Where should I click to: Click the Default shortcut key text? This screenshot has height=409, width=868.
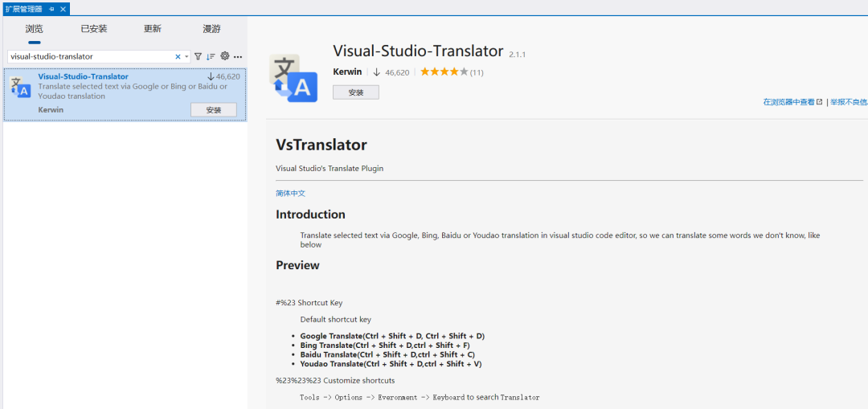click(x=335, y=319)
